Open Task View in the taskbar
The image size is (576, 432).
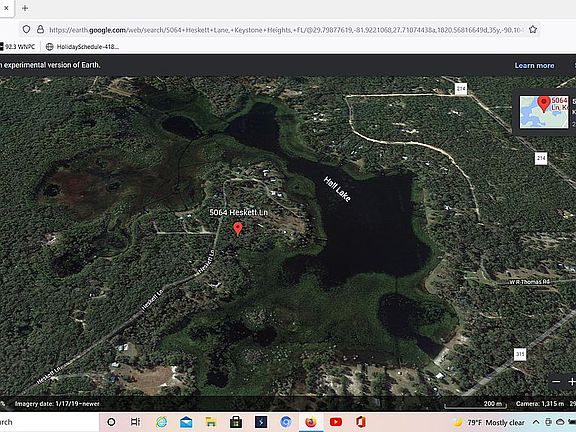pos(135,422)
